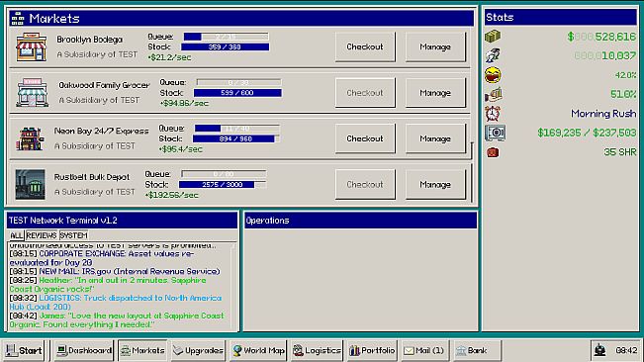644x362 pixels.
Task: Switch to the ALL terminal tab
Action: 17,235
